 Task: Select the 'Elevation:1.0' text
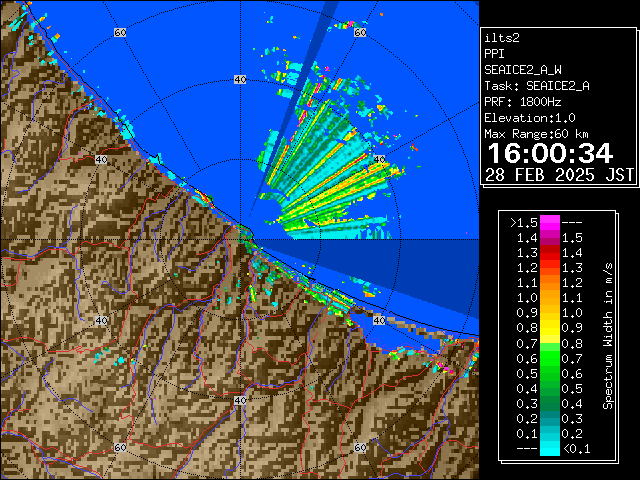[530, 118]
